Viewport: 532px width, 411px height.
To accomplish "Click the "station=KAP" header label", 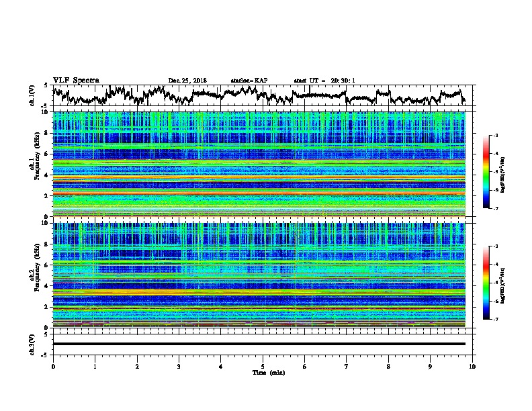I will pyautogui.click(x=249, y=81).
